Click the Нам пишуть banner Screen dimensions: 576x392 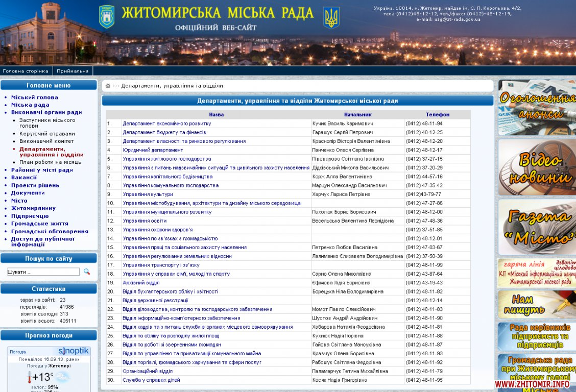[x=537, y=304]
